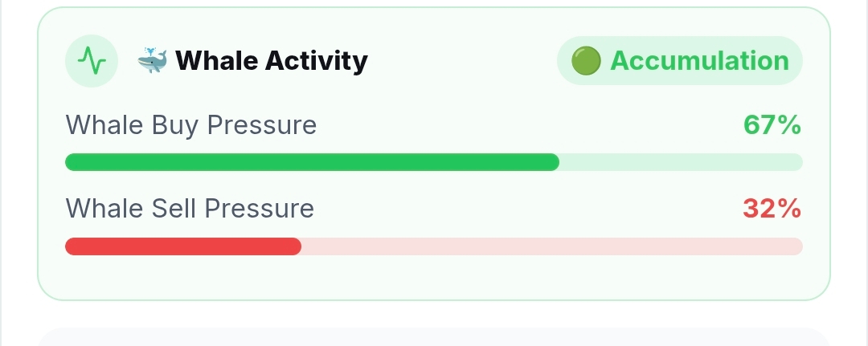Click the rounded end of green fill
The height and width of the screenshot is (346, 868).
pyautogui.click(x=552, y=162)
